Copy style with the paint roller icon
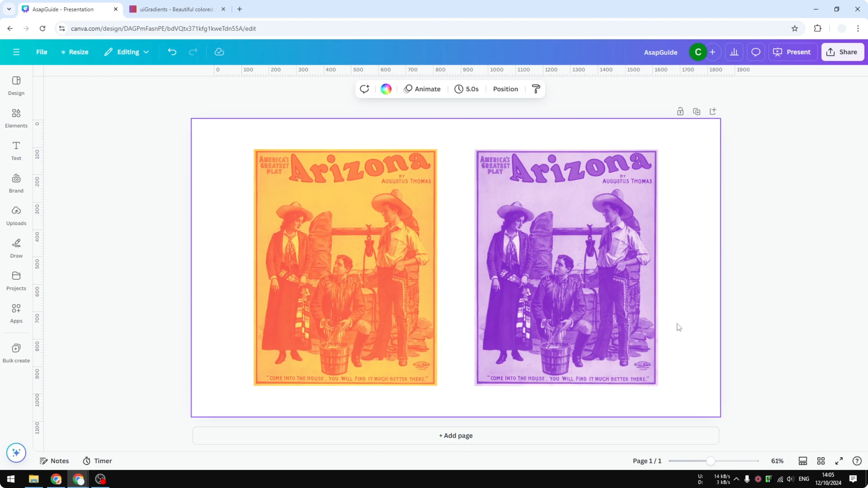 [536, 89]
